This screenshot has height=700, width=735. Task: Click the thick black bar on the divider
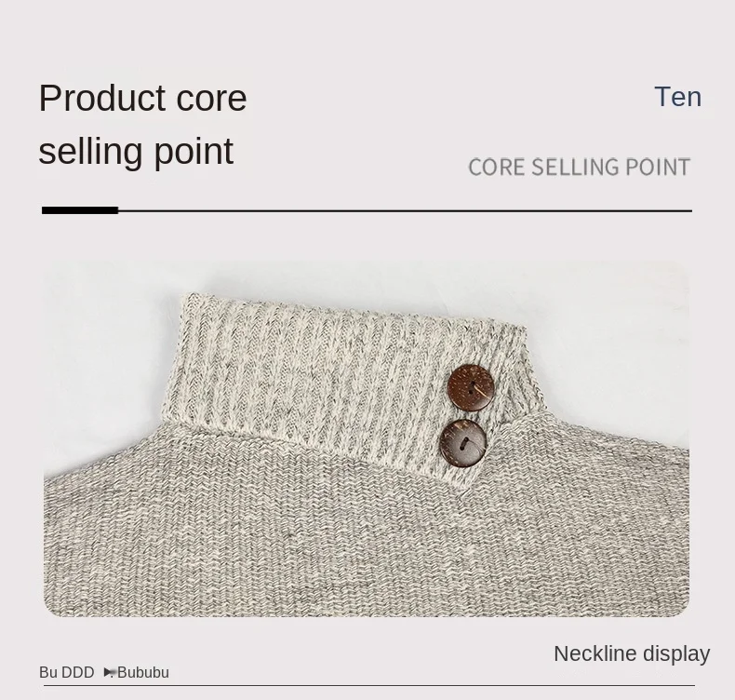[80, 210]
